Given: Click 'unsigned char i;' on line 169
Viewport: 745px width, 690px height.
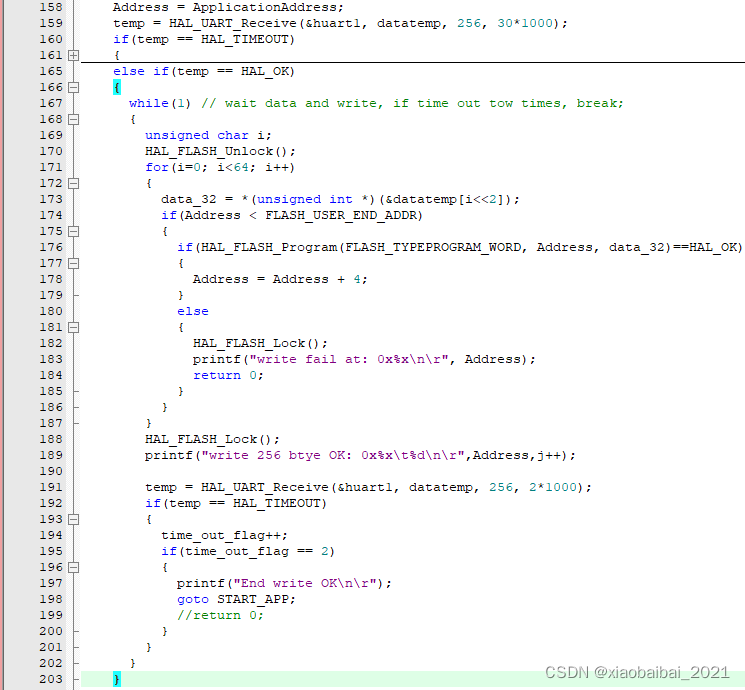Looking at the screenshot, I should point(208,135).
